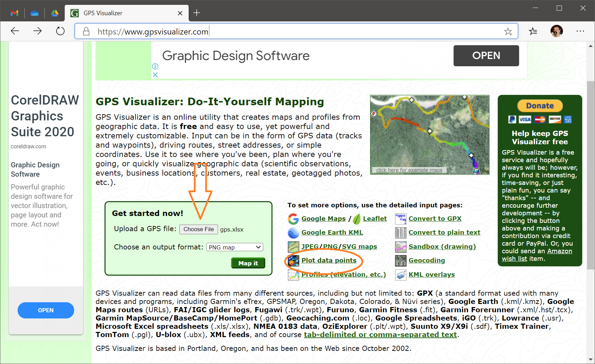
Task: Close the GPS Visualizer tab
Action: 180,13
